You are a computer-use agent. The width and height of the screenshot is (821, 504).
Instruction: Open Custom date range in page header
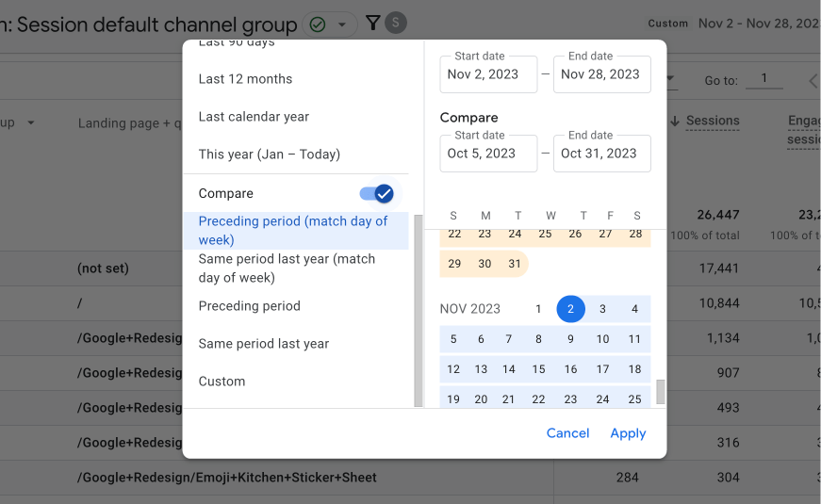tap(733, 24)
